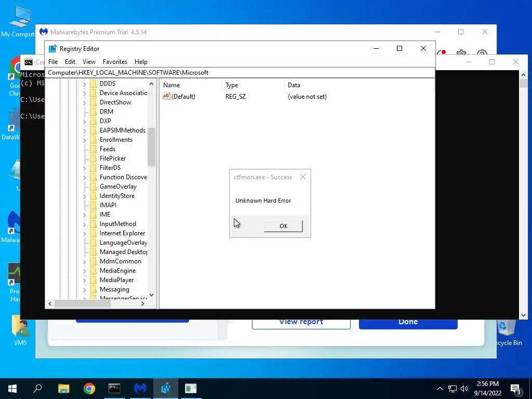This screenshot has height=399, width=532.
Task: Open Google Chrome from taskbar
Action: [89, 389]
